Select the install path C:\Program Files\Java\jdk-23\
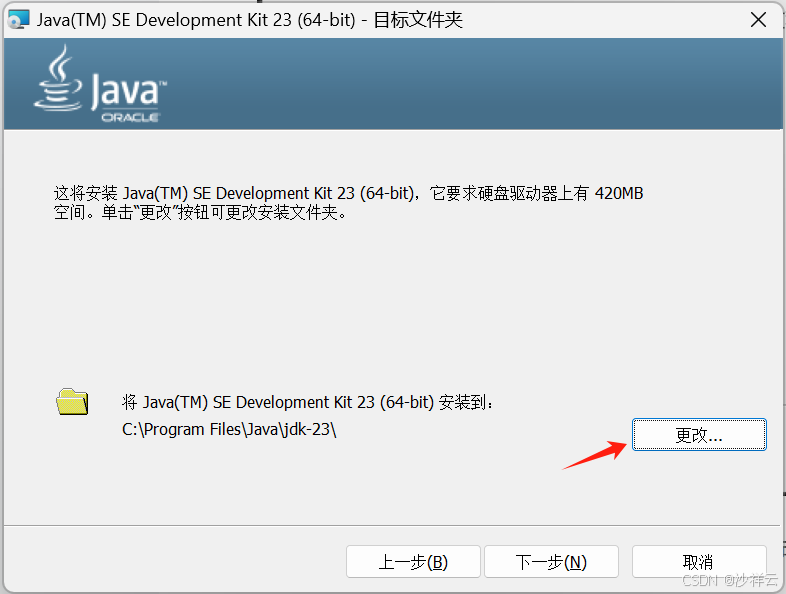The image size is (786, 594). 229,430
